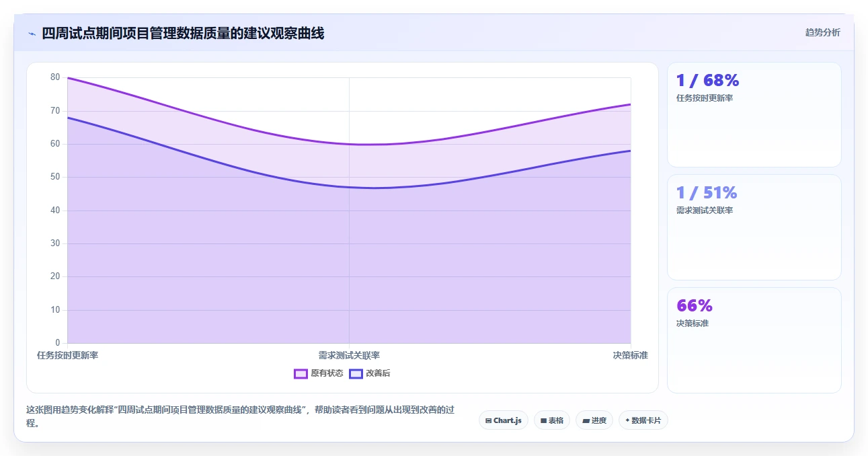The height and width of the screenshot is (456, 868).
Task: Click the y-axis value 50
Action: [55, 177]
